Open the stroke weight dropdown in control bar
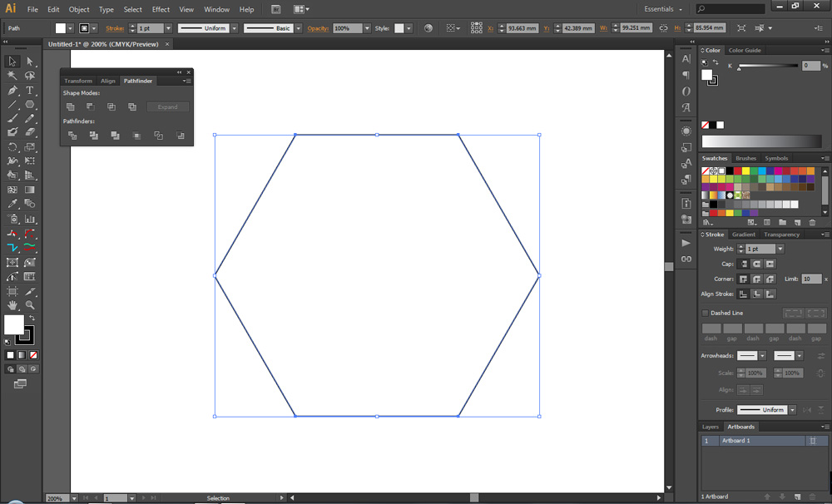832x504 pixels. click(x=168, y=28)
